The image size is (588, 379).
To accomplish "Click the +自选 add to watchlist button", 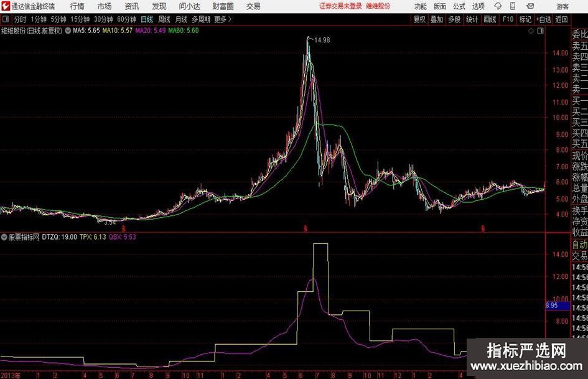I will click(544, 19).
